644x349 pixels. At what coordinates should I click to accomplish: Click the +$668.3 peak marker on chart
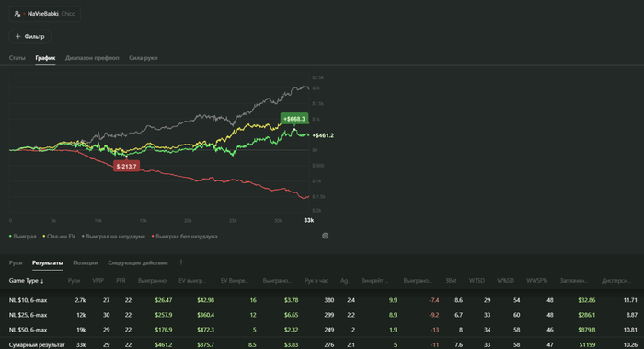click(x=294, y=119)
